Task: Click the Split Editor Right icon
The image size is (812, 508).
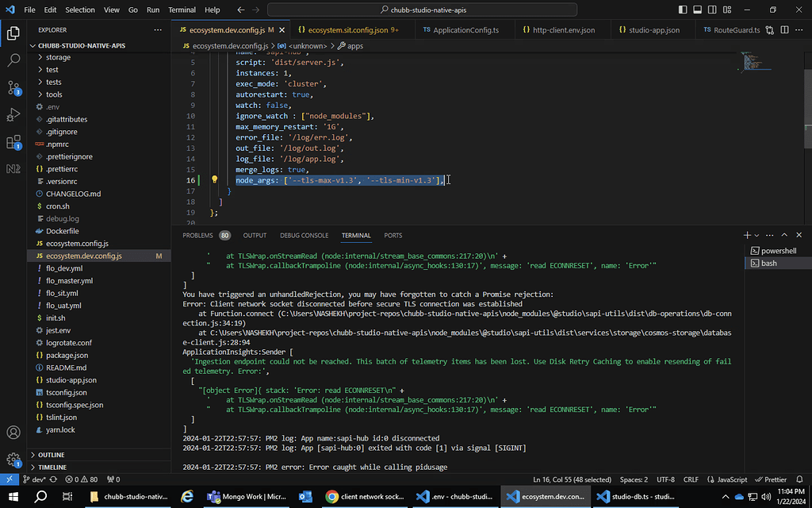Action: pyautogui.click(x=784, y=30)
